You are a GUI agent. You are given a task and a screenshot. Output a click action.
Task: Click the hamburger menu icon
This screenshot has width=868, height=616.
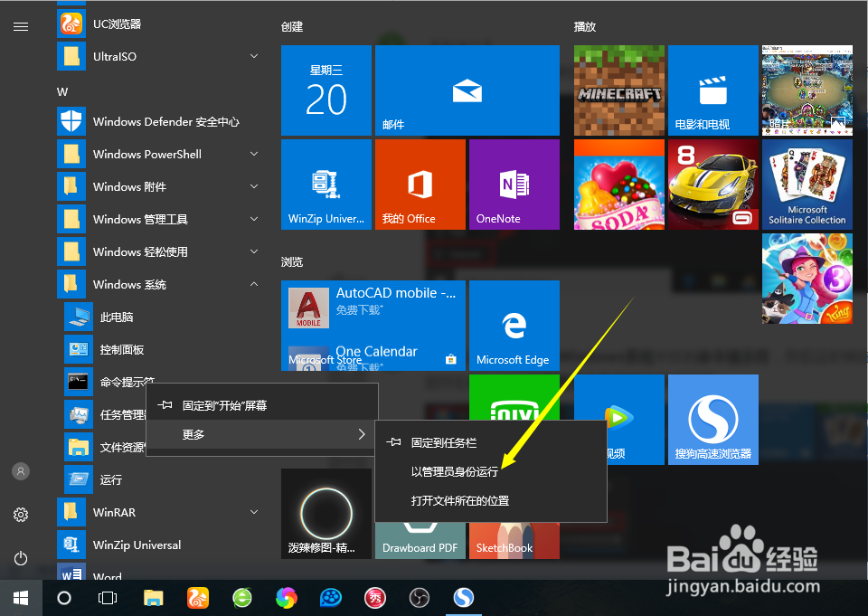[21, 26]
